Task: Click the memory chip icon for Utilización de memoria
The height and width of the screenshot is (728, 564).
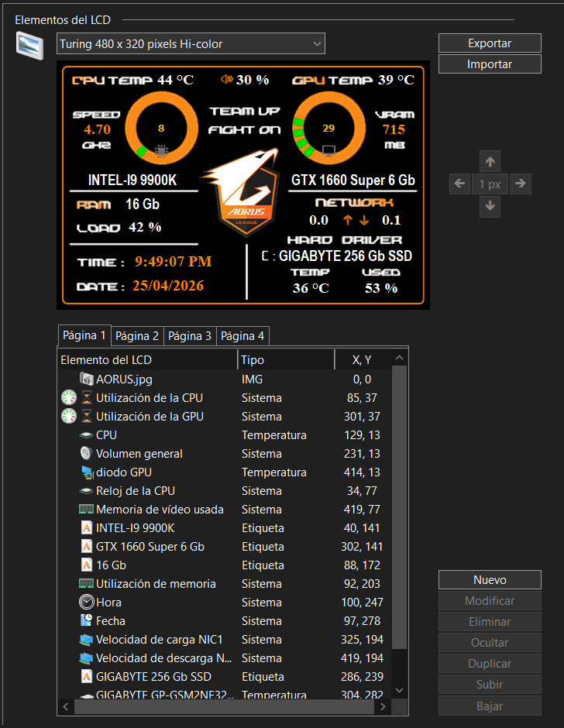Action: (86, 584)
